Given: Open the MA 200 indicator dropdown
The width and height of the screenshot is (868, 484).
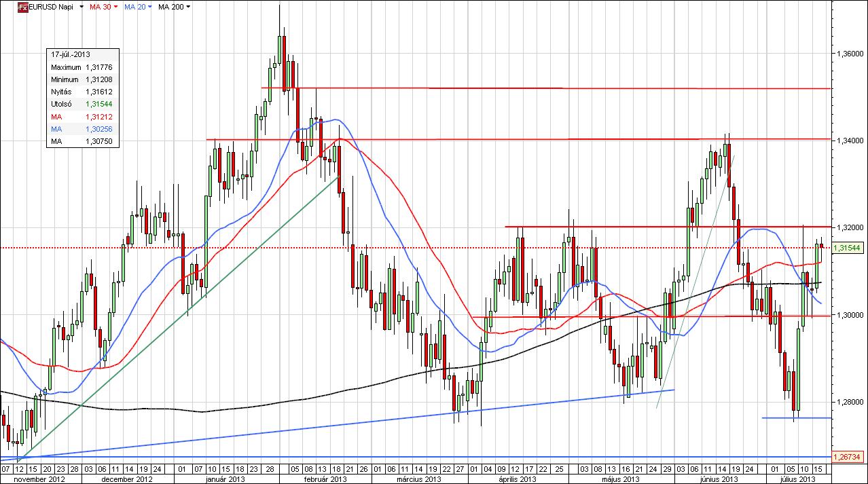Looking at the screenshot, I should tap(188, 7).
